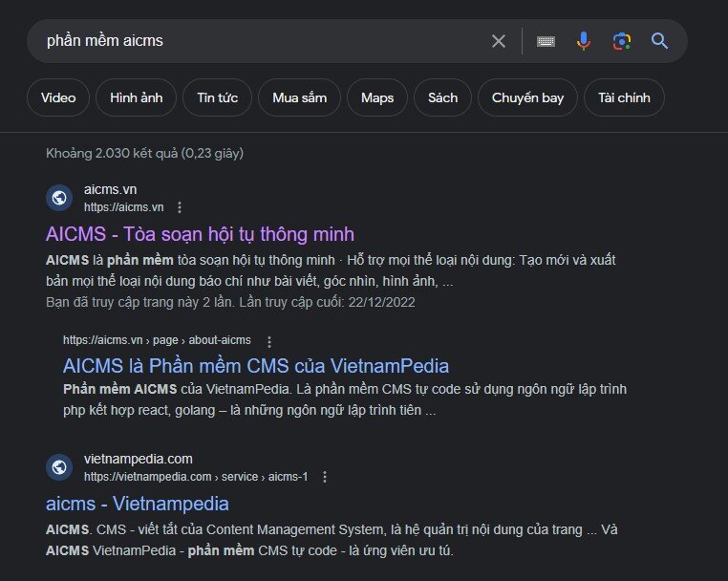Viewport: 728px width, 581px height.
Task: Click the vietnampedia.com › service › aicms-1 URL
Action: click(x=196, y=477)
